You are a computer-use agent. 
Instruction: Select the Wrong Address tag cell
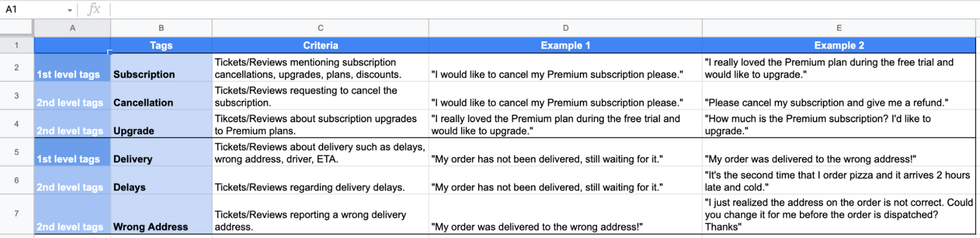(x=161, y=215)
